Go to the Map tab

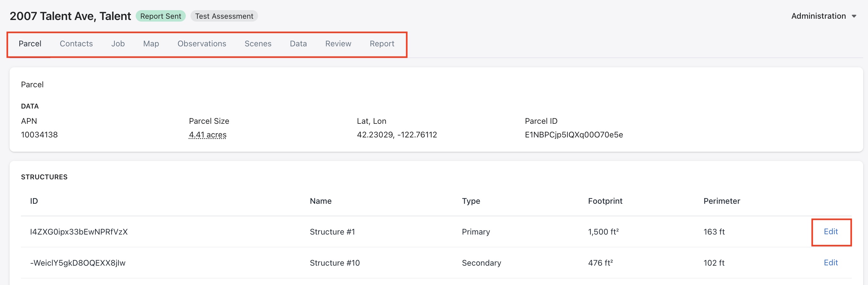151,43
